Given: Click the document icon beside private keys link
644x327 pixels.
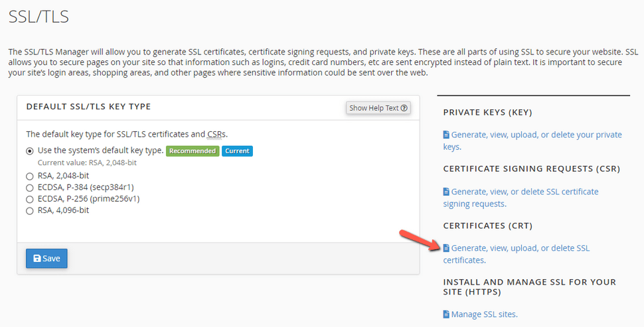Looking at the screenshot, I should pos(446,135).
